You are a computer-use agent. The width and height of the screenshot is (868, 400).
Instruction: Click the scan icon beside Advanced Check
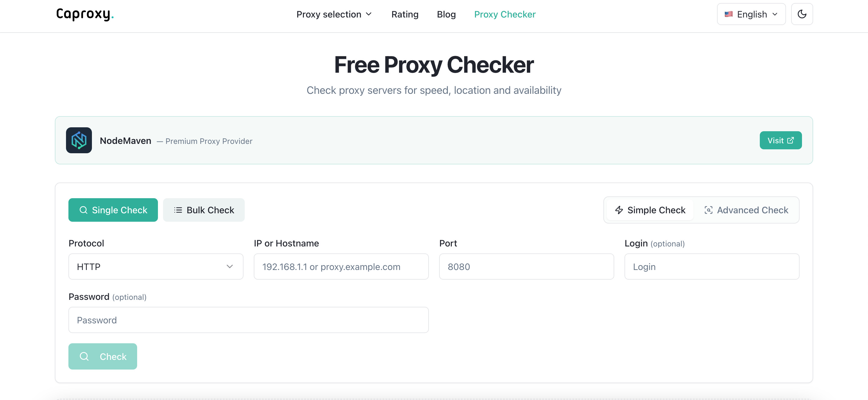709,210
